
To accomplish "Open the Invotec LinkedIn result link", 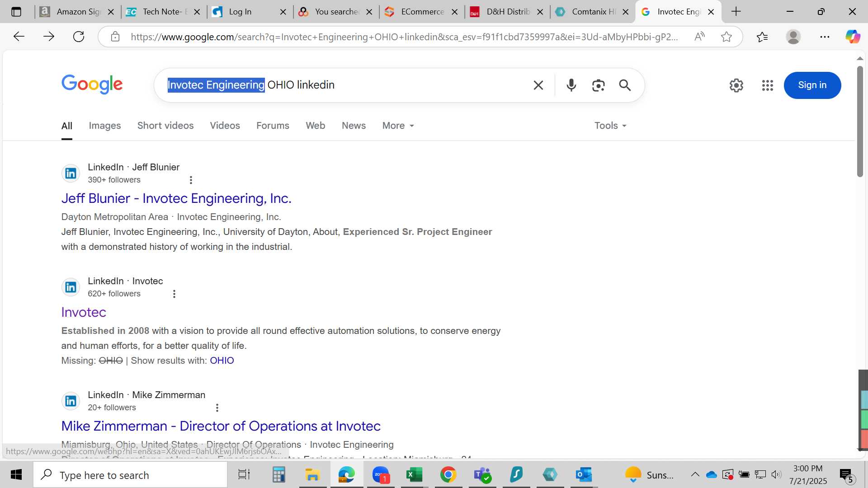I will (84, 312).
